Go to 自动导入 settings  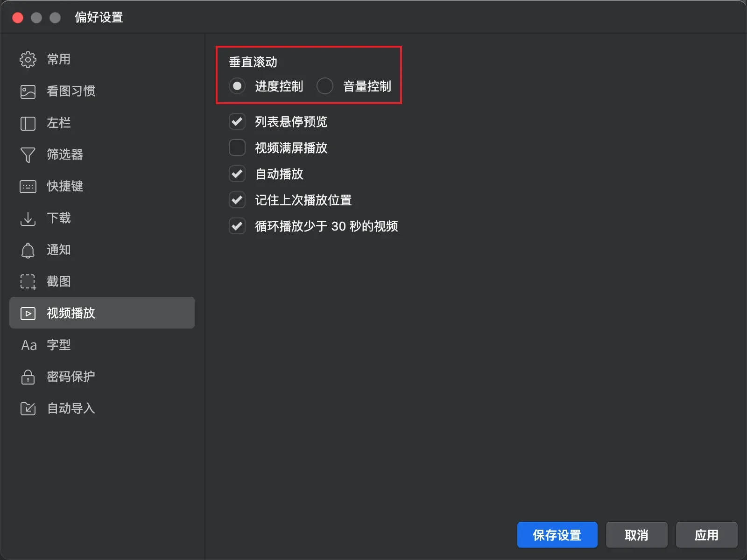click(102, 409)
